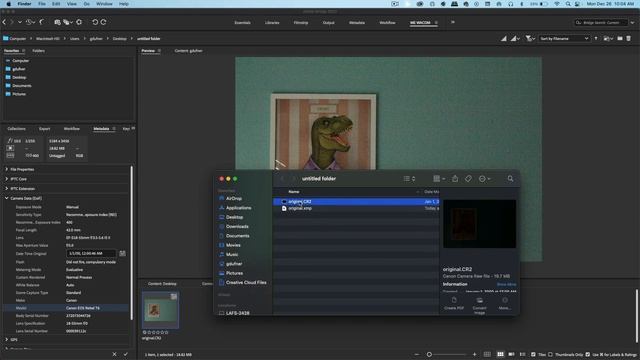Open the Folders panel tab
Viewport: 640px width, 360px height.
38,51
